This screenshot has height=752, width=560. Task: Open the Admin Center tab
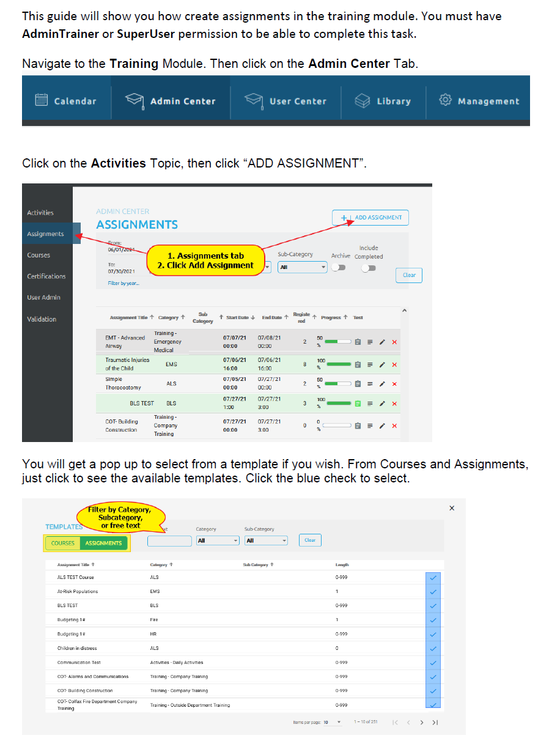point(171,101)
